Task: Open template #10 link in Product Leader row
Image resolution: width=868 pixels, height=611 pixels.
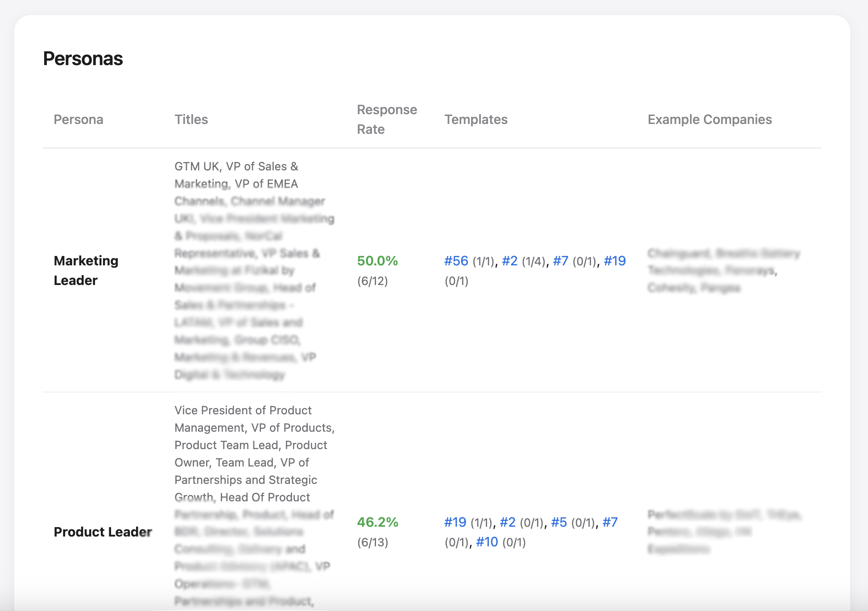Action: [487, 542]
